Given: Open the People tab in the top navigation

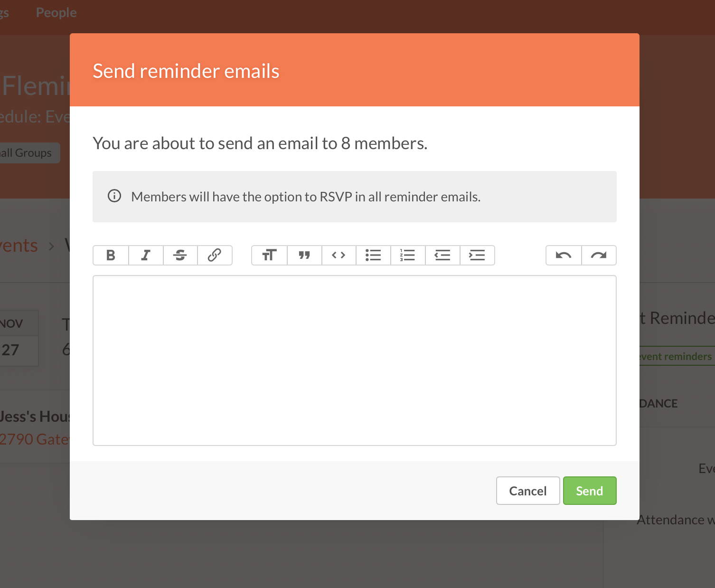Looking at the screenshot, I should click(x=56, y=13).
